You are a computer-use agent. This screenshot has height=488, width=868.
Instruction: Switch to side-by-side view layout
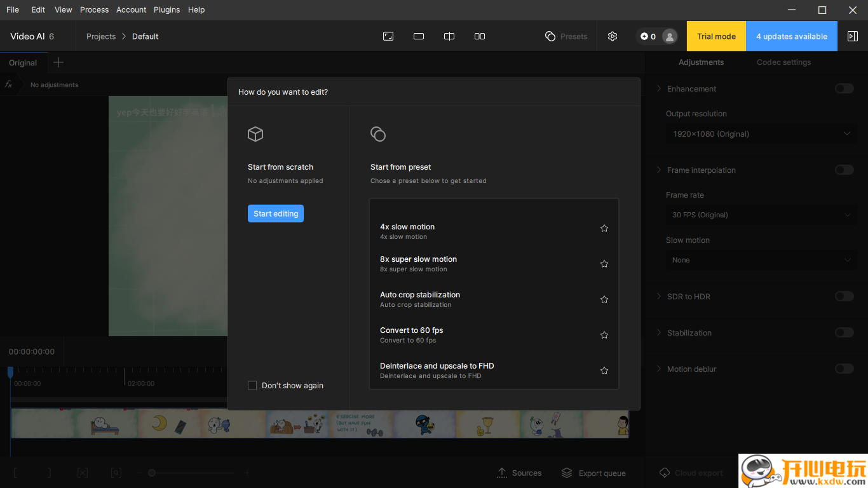(x=480, y=36)
